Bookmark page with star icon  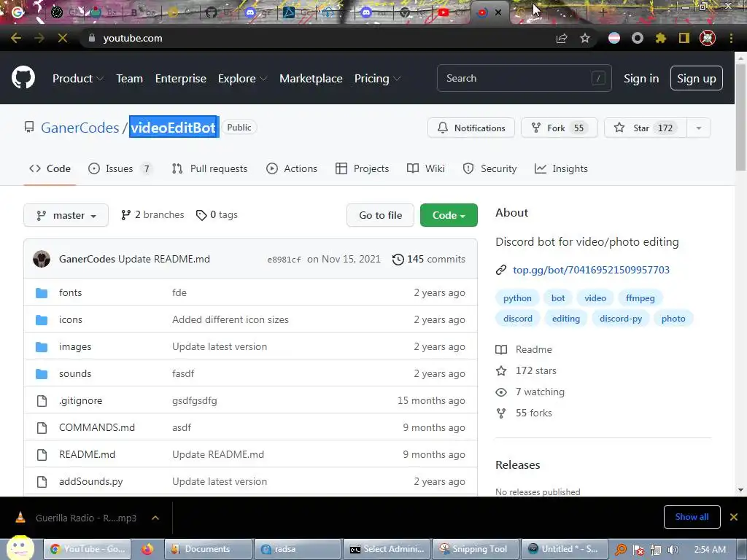click(585, 38)
